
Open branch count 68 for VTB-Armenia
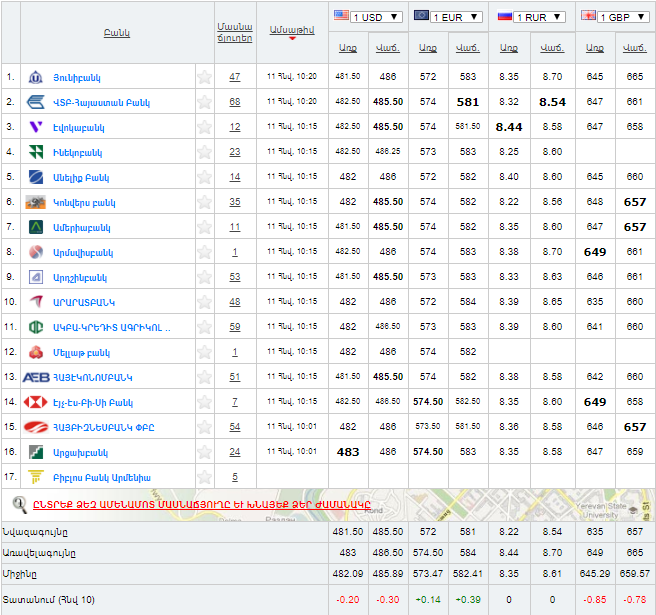click(x=235, y=102)
